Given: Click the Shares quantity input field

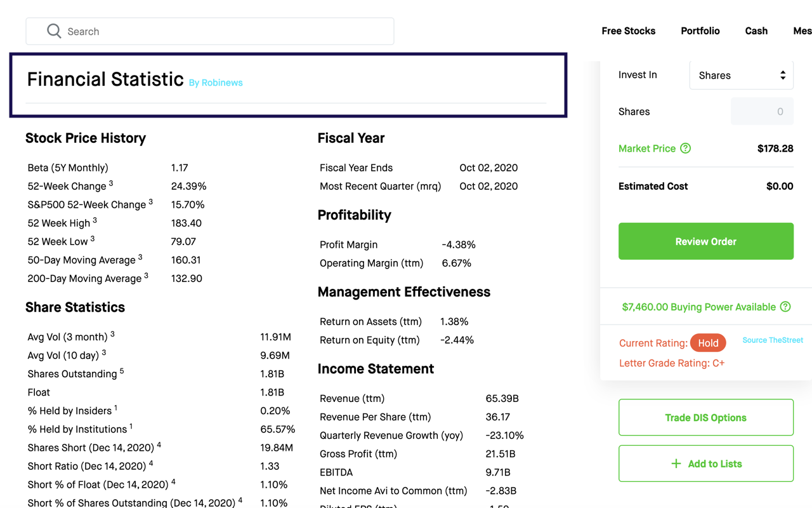Looking at the screenshot, I should click(762, 111).
